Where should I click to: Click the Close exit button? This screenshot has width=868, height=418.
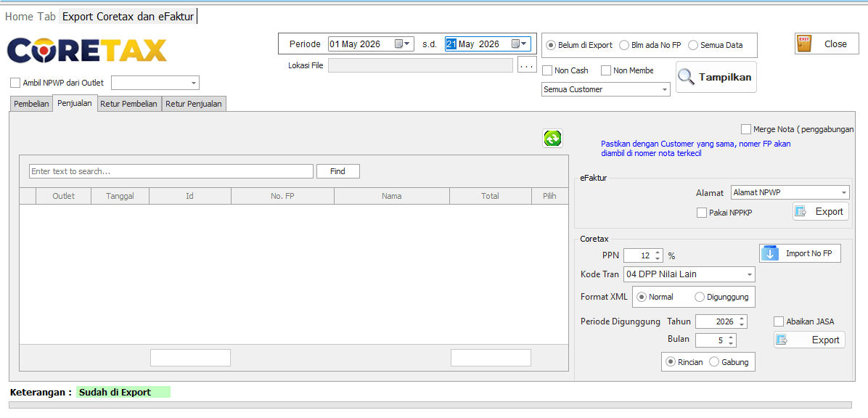(x=827, y=44)
